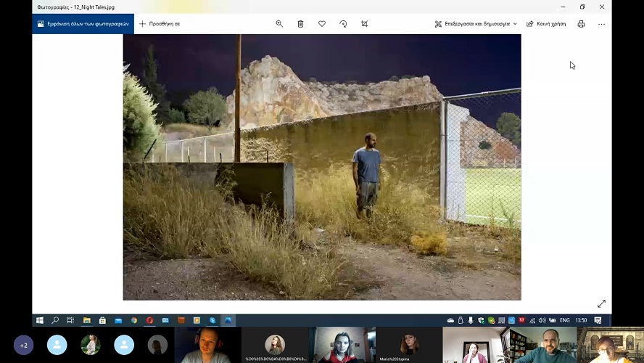Switch the ENG language indicator in tray
This screenshot has width=644, height=363.
pos(564,320)
